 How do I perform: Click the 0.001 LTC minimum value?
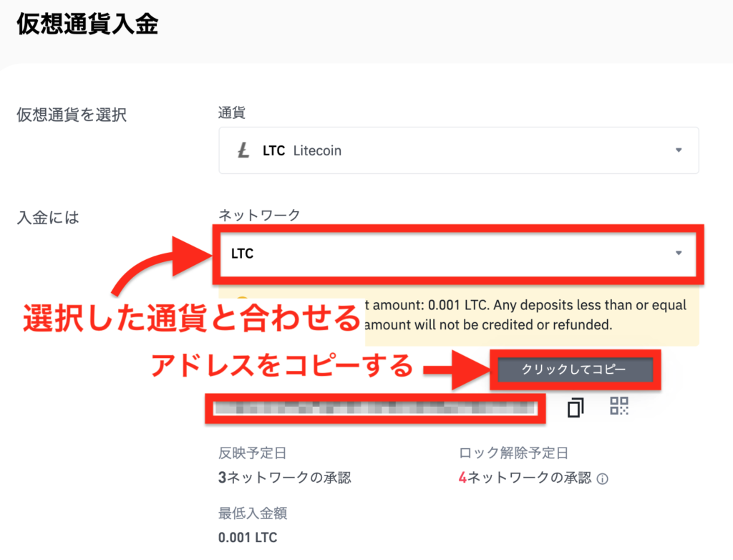coord(248,538)
